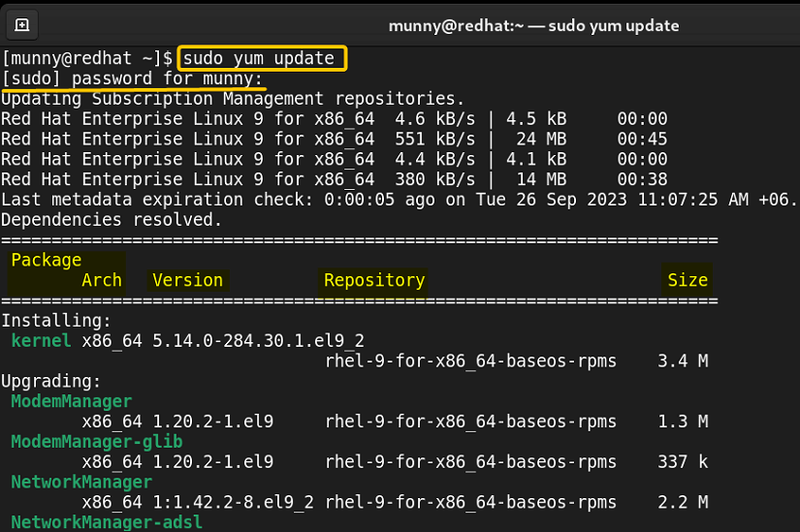800x532 pixels.
Task: Click the '337 k' ModemManager-glib size
Action: click(x=683, y=461)
